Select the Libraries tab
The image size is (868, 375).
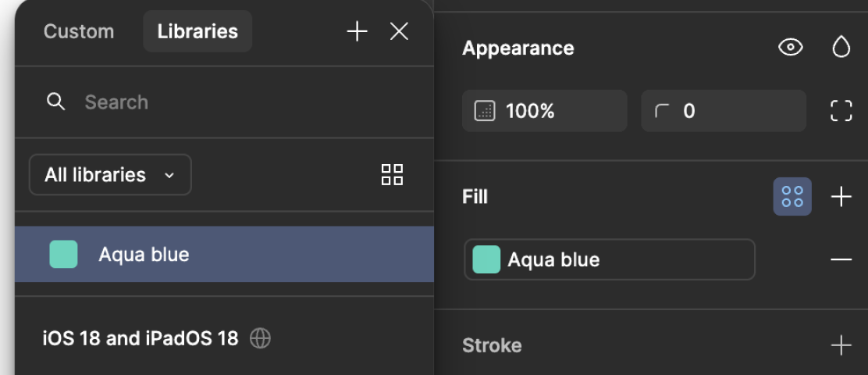(x=197, y=31)
